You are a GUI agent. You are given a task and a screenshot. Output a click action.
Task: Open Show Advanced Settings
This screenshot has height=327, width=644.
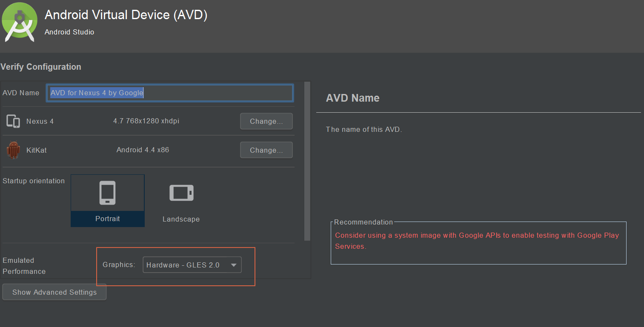54,292
